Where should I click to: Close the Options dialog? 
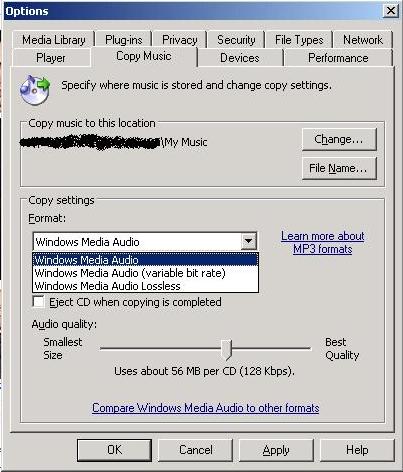click(x=390, y=11)
